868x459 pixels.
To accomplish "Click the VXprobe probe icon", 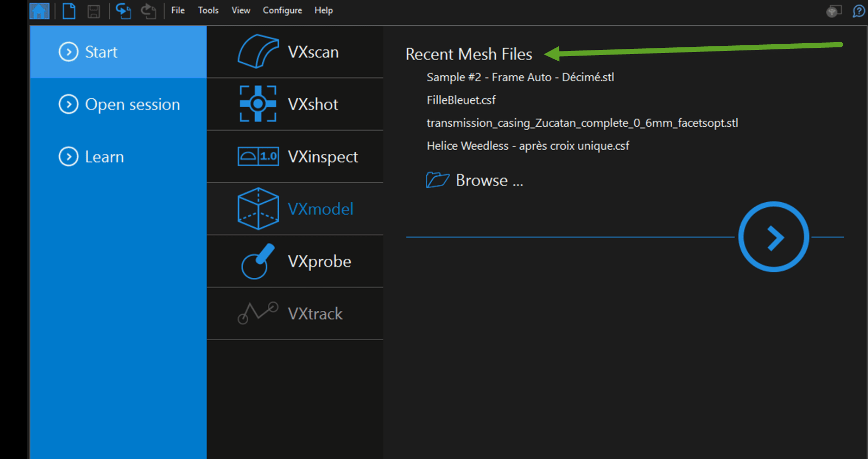I will coord(258,261).
